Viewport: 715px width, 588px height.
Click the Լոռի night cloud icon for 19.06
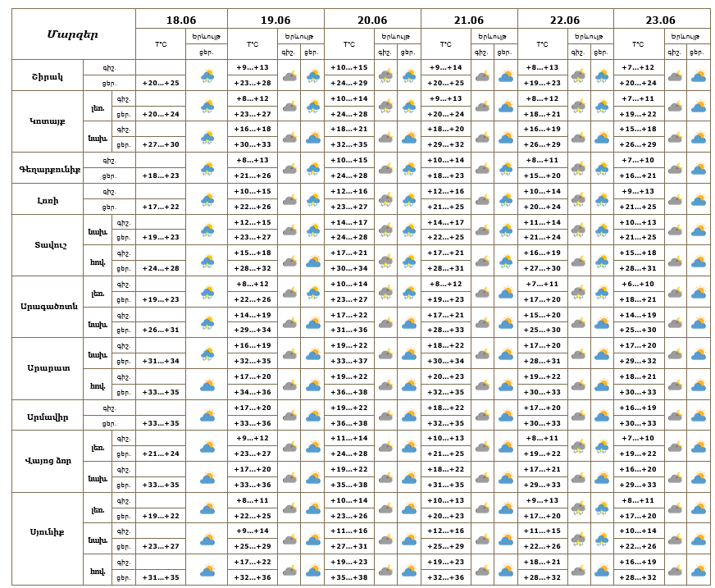(289, 200)
